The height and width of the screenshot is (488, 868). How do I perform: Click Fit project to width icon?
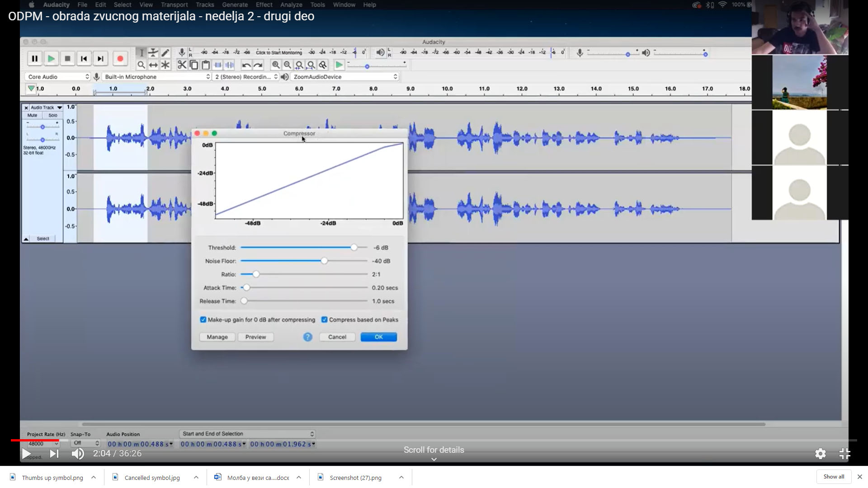coord(311,65)
